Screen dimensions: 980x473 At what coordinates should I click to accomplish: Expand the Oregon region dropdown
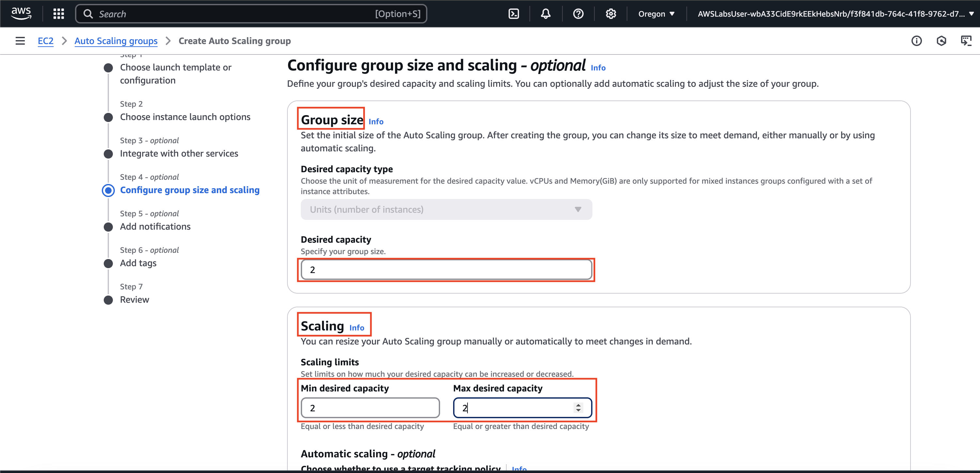pyautogui.click(x=656, y=14)
